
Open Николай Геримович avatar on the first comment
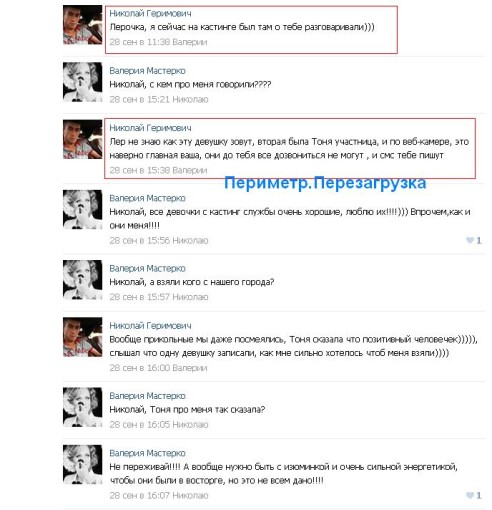(x=82, y=25)
